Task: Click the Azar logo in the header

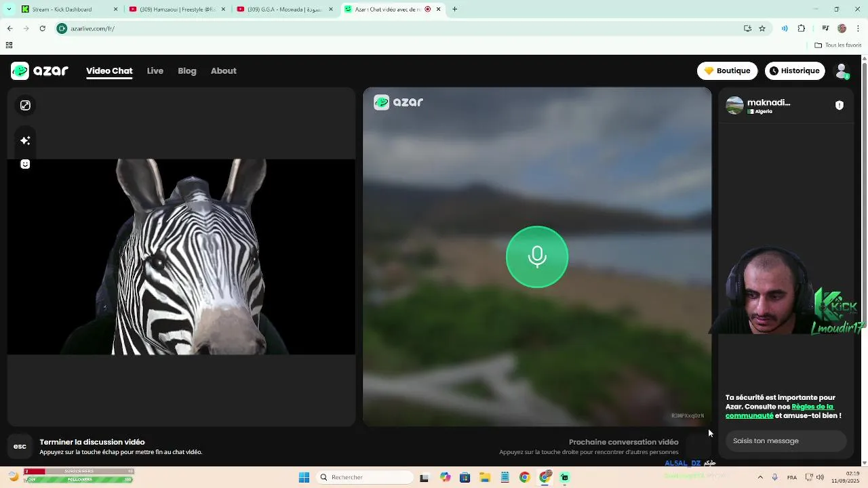Action: (x=39, y=70)
